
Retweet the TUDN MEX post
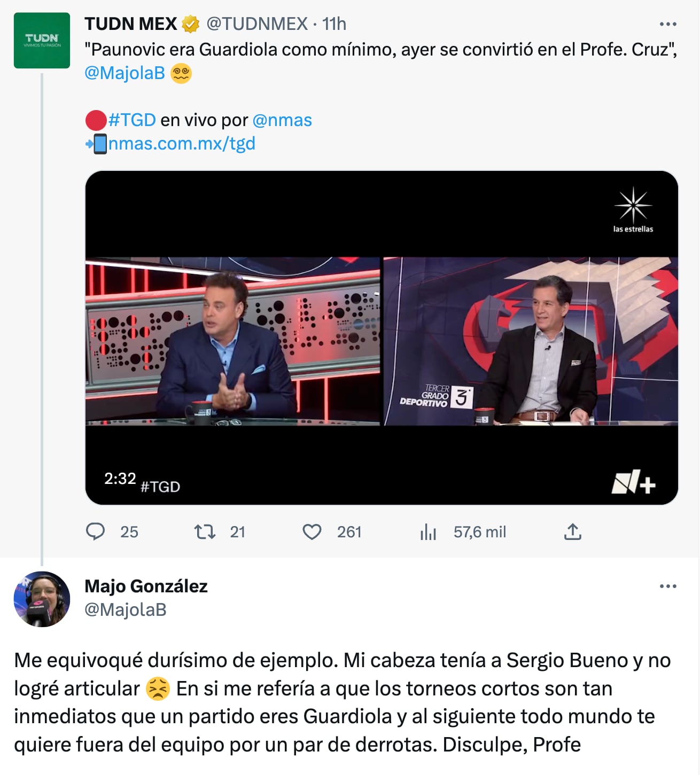205,531
